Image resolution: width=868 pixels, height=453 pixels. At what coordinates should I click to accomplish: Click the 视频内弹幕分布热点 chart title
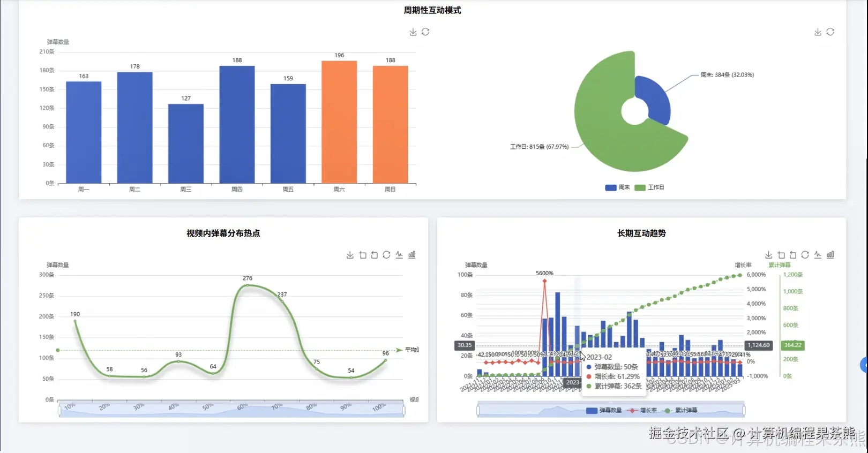[223, 233]
